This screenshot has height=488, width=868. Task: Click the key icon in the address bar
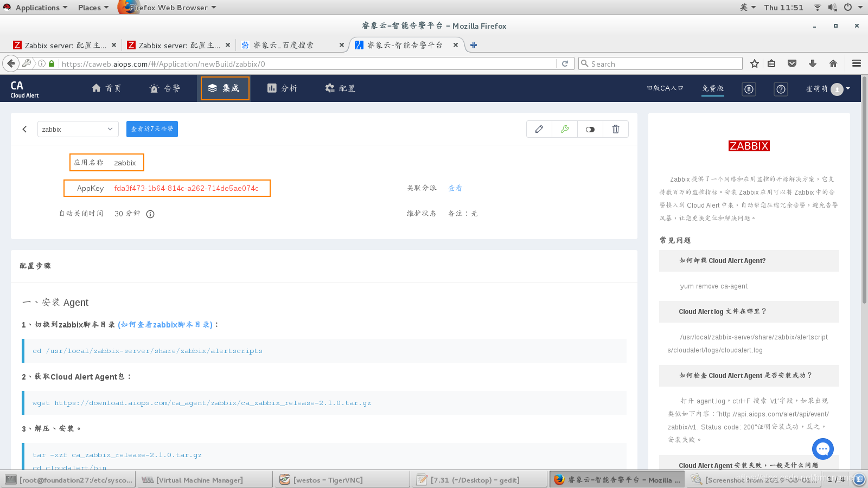tap(27, 63)
